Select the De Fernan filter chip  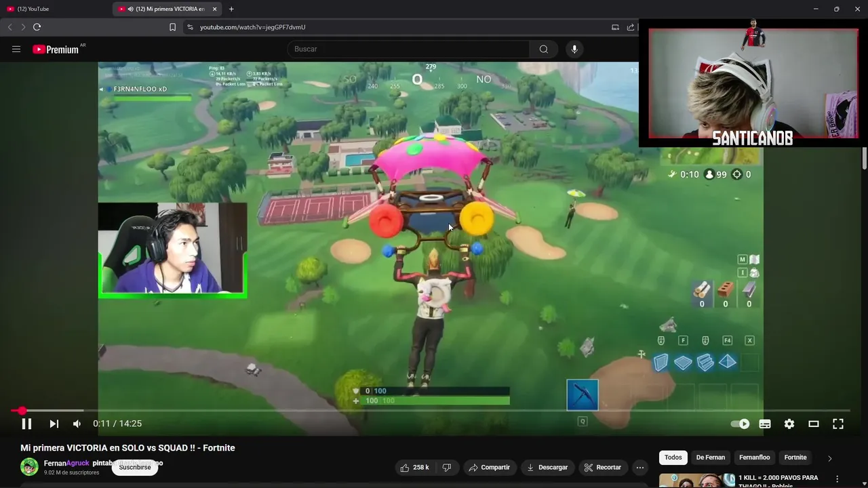pyautogui.click(x=711, y=457)
